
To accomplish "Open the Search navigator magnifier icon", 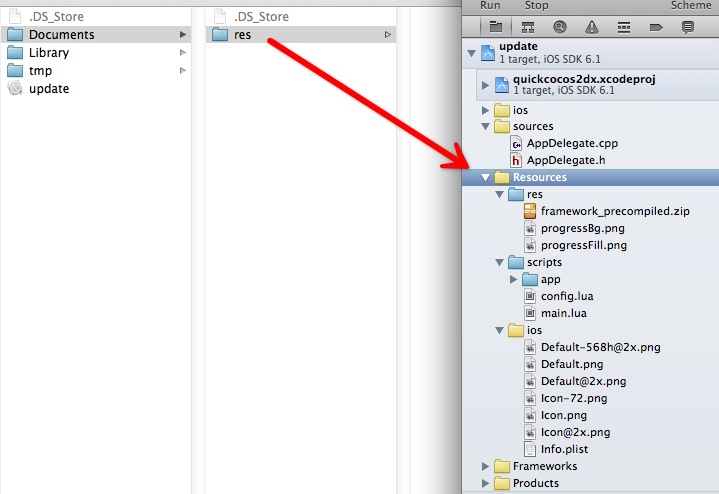I will pos(559,28).
